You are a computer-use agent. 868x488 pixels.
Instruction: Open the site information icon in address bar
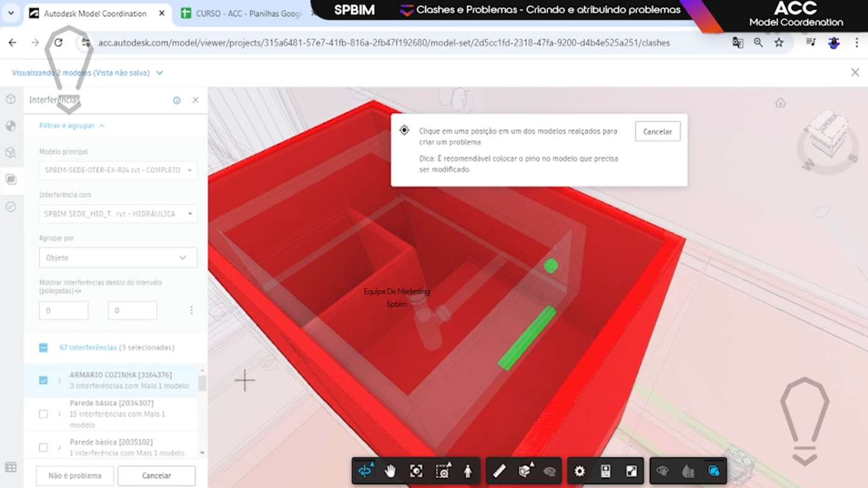(x=85, y=43)
